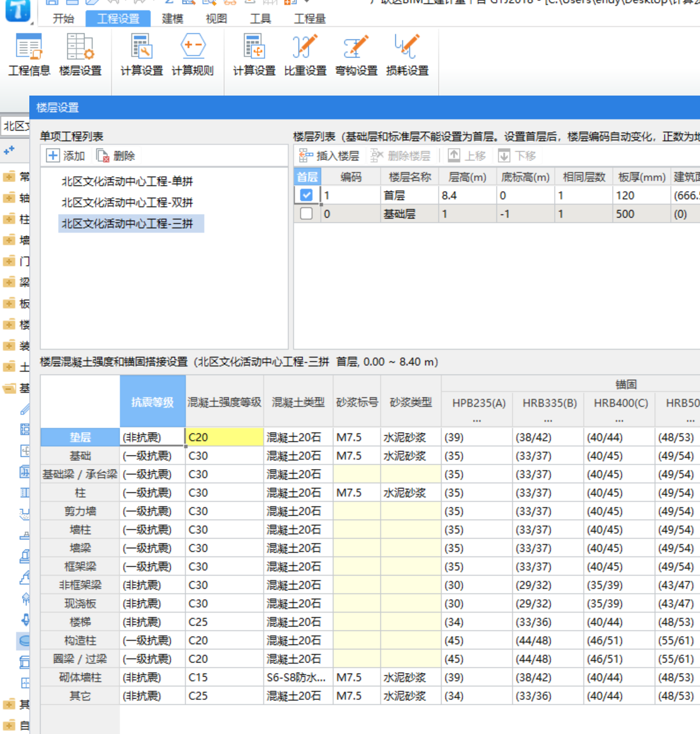Image resolution: width=700 pixels, height=734 pixels.
Task: Select 圈梁 / 过梁 row header
Action: click(80, 659)
